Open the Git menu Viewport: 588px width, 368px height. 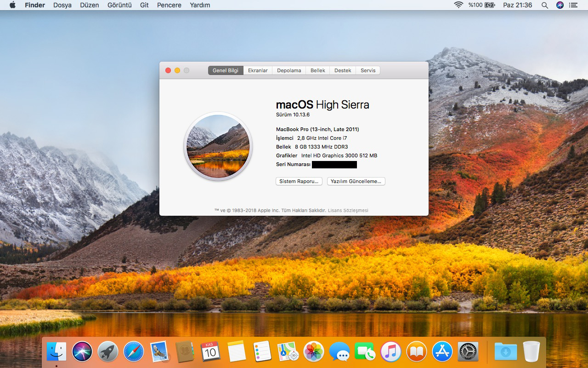point(144,5)
